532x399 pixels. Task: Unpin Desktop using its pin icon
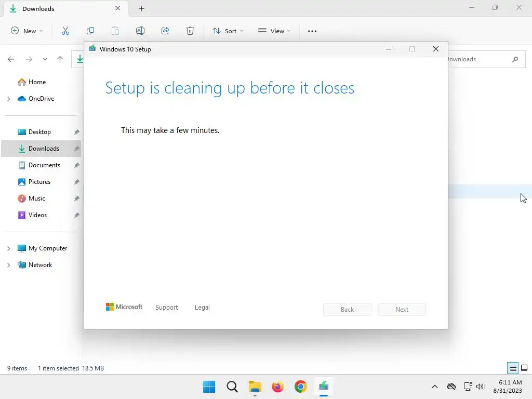[77, 132]
